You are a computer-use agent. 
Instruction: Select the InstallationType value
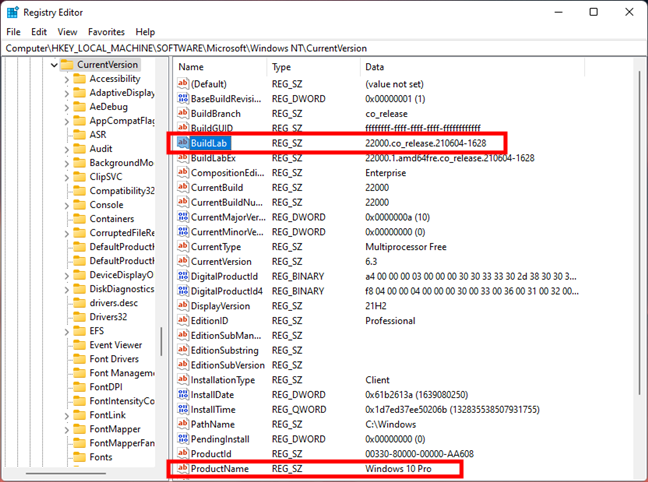(x=223, y=380)
